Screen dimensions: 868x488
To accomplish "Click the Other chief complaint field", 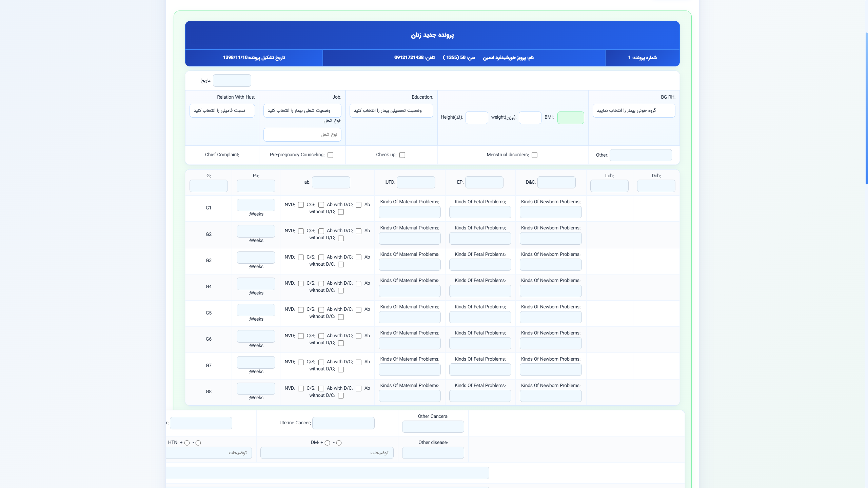I will click(640, 155).
